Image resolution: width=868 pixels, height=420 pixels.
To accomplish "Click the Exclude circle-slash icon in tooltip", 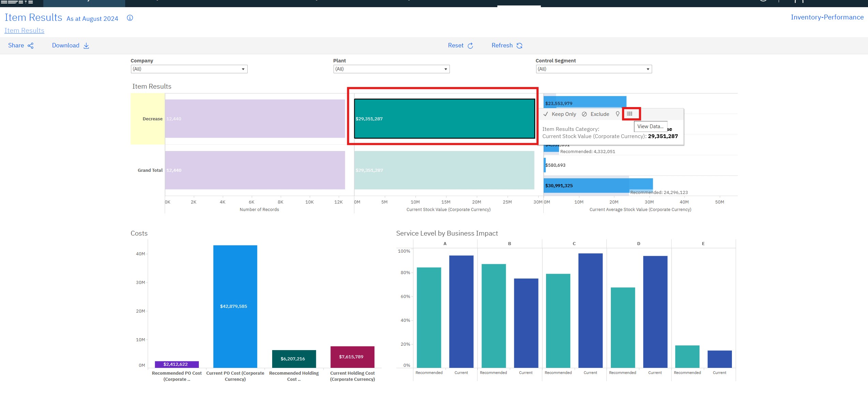I will [x=584, y=114].
